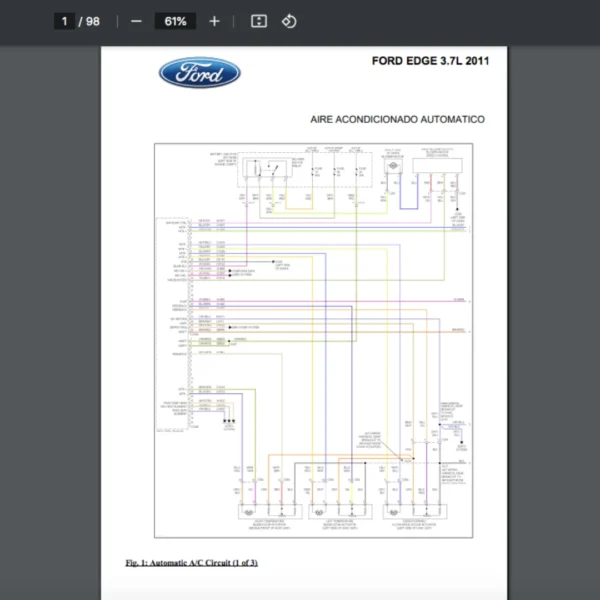
Task: Click the total page count 98
Action: (92, 21)
